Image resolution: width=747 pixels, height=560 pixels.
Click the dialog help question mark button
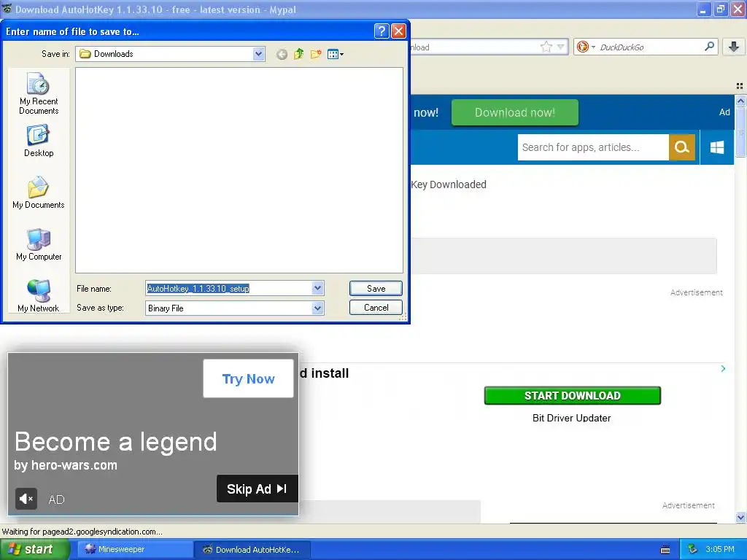382,31
